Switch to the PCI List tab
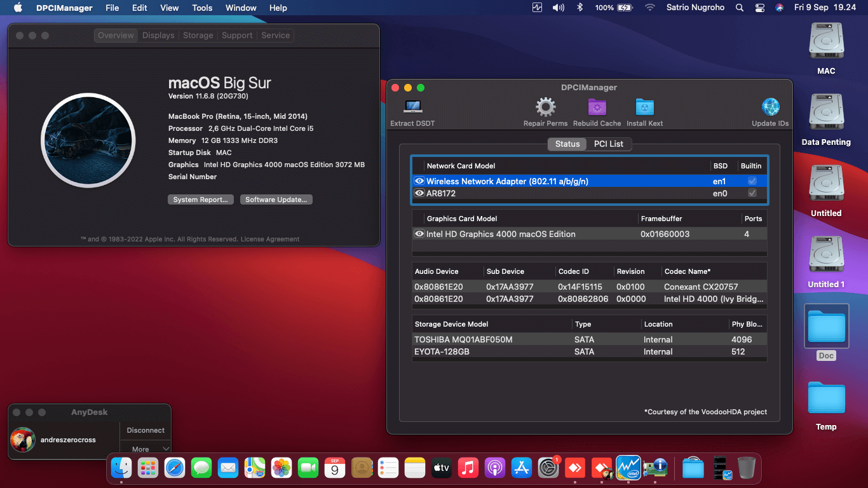Viewport: 868px width, 488px height. [x=609, y=144]
